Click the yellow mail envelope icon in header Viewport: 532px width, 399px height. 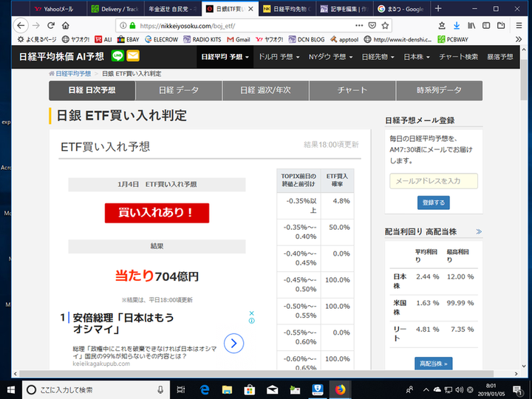click(x=133, y=56)
